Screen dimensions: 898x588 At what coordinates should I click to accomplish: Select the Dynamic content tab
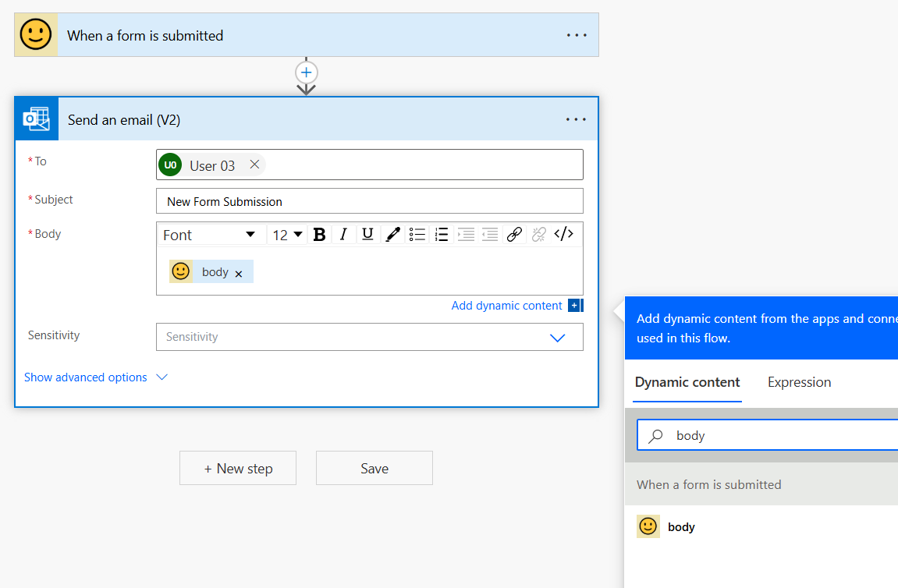pyautogui.click(x=687, y=382)
